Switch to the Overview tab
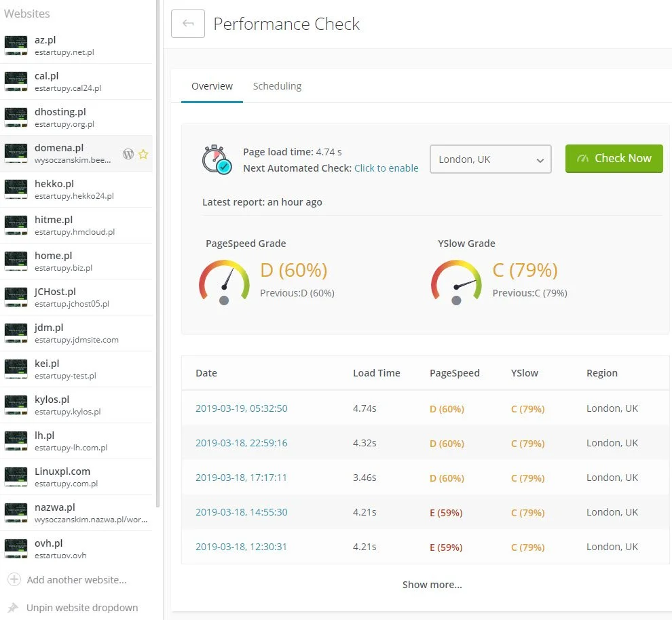This screenshot has height=620, width=672. coord(212,86)
